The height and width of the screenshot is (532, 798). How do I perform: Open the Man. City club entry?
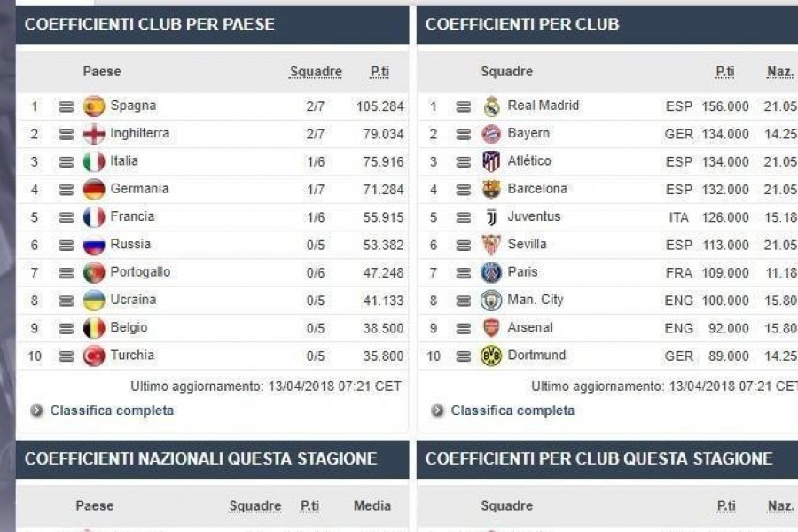point(535,300)
